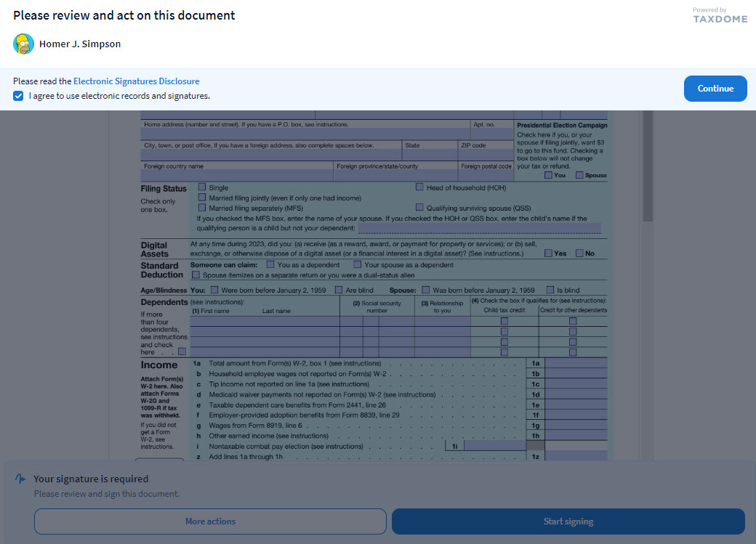Screen dimensions: 756x544
Task: Tick the Head of household (HOH) box
Action: tap(419, 187)
